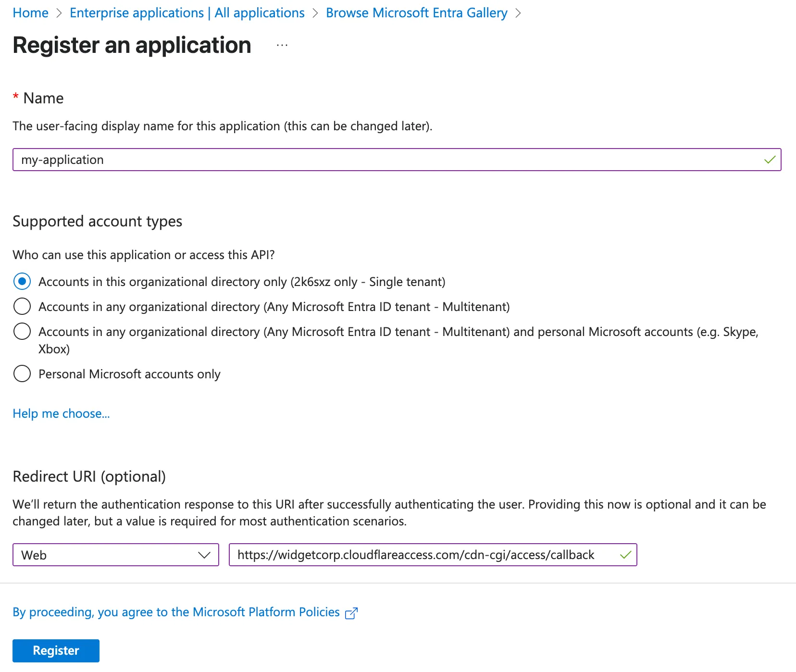Select the Multitenant account type option

(22, 306)
